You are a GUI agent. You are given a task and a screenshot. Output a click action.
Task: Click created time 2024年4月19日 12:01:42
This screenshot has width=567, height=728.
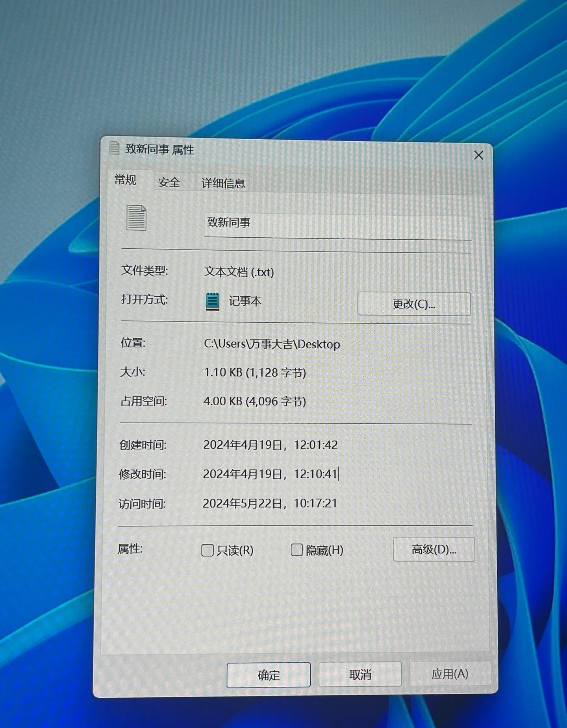pyautogui.click(x=270, y=445)
